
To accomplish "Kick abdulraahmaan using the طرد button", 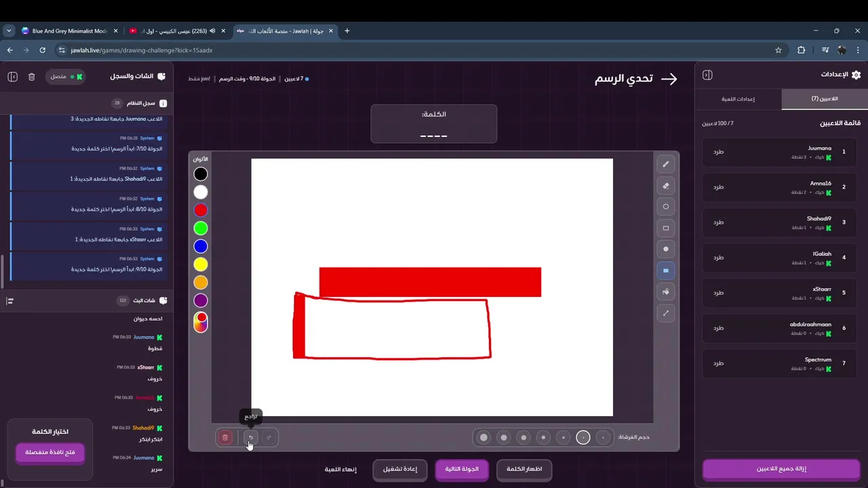I will tap(718, 328).
